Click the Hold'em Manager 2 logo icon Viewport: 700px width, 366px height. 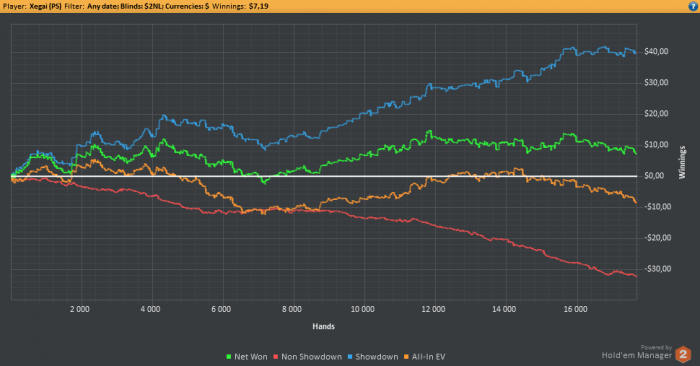[683, 354]
